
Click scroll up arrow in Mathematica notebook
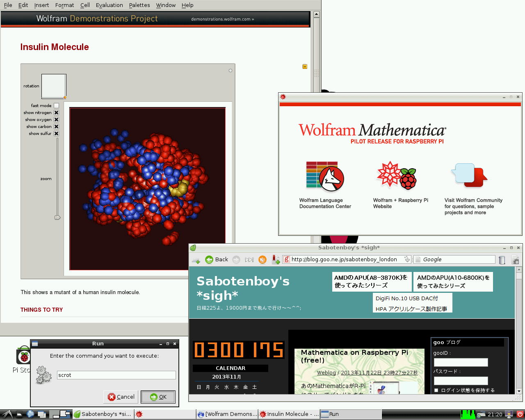316,14
